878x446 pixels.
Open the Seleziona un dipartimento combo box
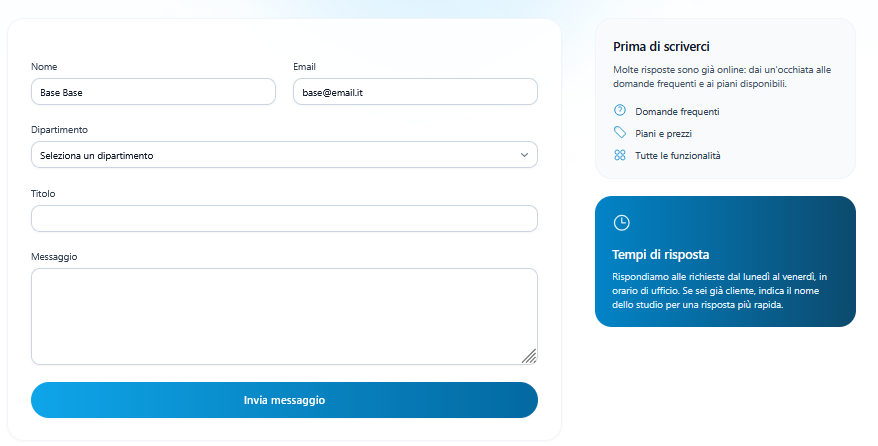[284, 155]
